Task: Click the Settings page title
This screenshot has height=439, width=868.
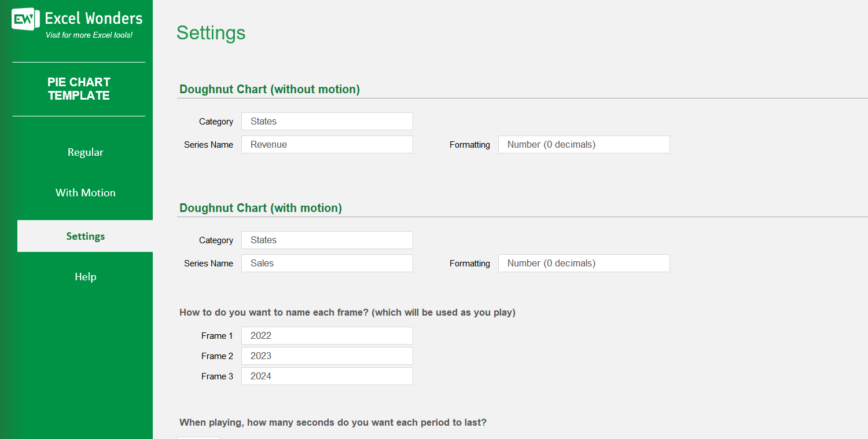Action: tap(211, 33)
